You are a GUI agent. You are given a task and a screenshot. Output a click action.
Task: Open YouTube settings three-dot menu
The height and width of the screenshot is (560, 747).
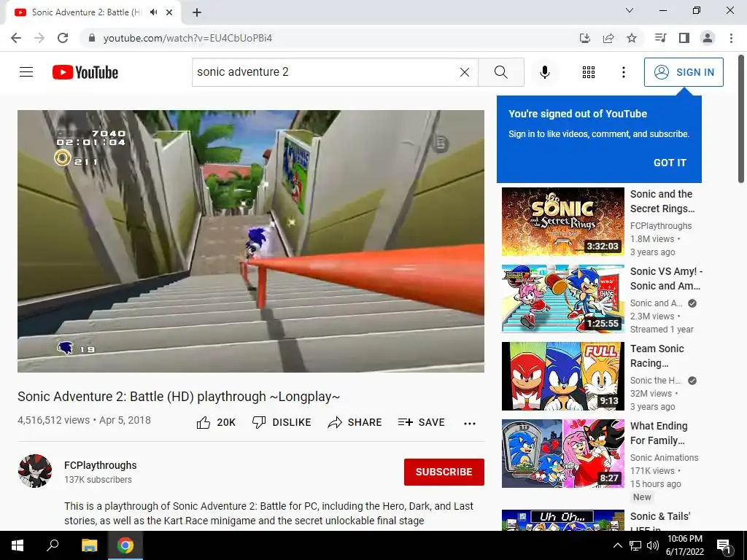coord(623,72)
